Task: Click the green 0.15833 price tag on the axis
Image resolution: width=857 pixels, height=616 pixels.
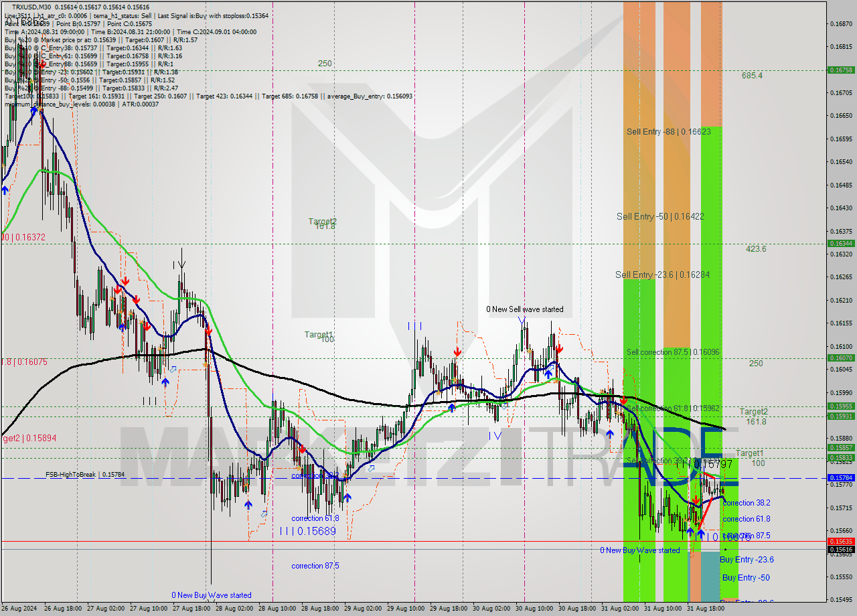Action: tap(841, 458)
